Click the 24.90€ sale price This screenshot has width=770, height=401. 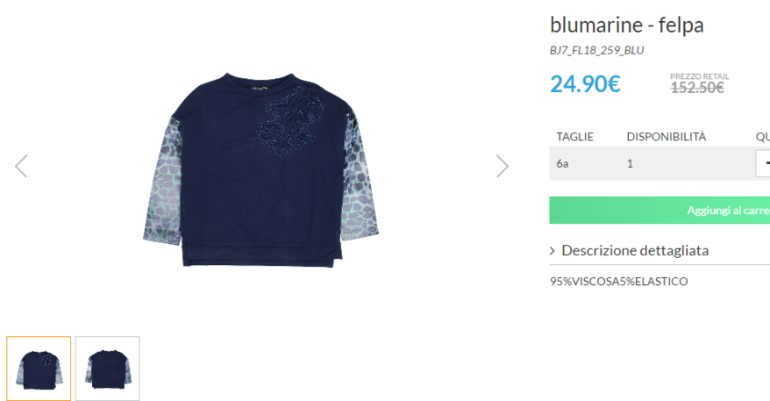pyautogui.click(x=585, y=84)
